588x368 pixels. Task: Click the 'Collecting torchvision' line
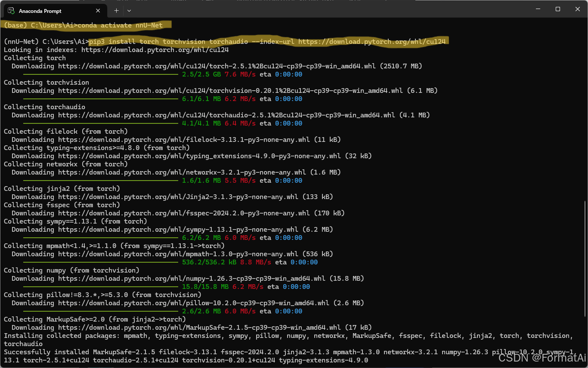[46, 83]
